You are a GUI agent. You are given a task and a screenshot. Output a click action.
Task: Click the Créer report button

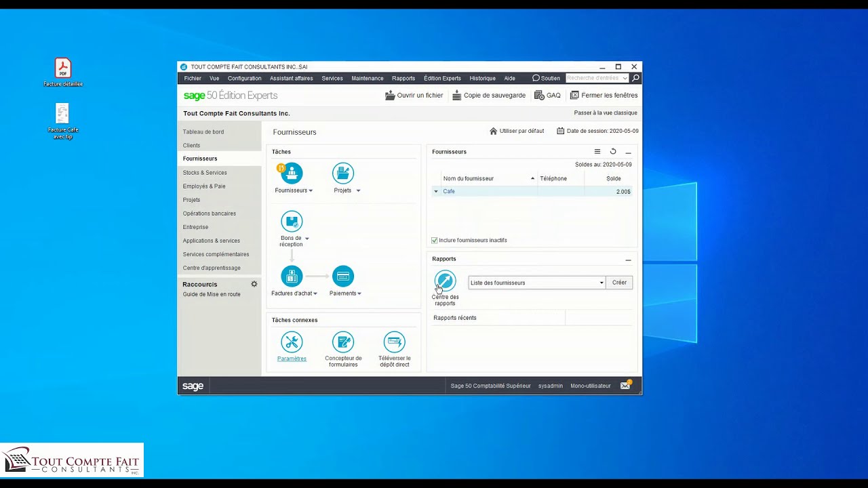[x=619, y=283]
